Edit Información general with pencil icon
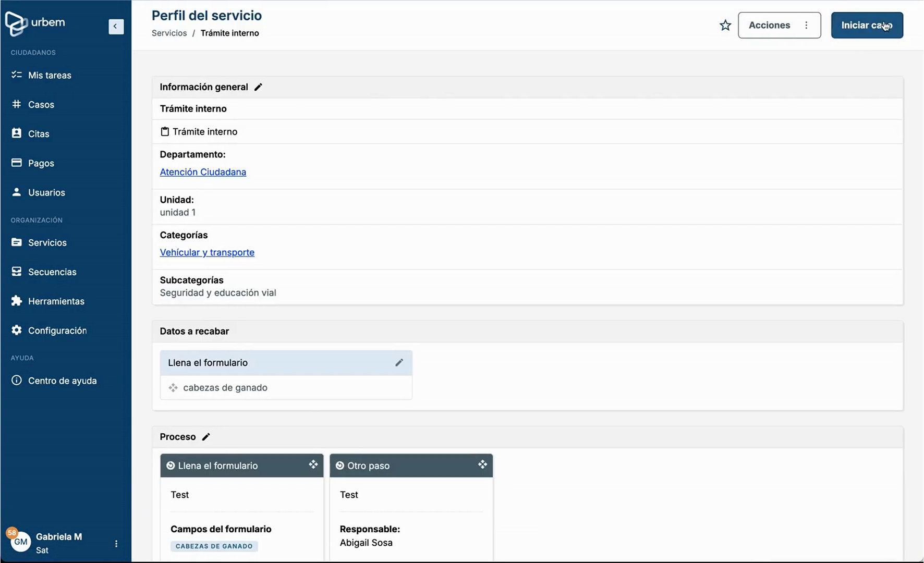 coord(258,87)
